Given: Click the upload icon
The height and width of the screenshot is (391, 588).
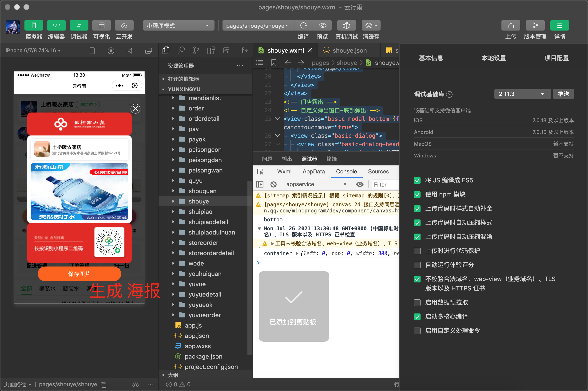Looking at the screenshot, I should pos(511,25).
